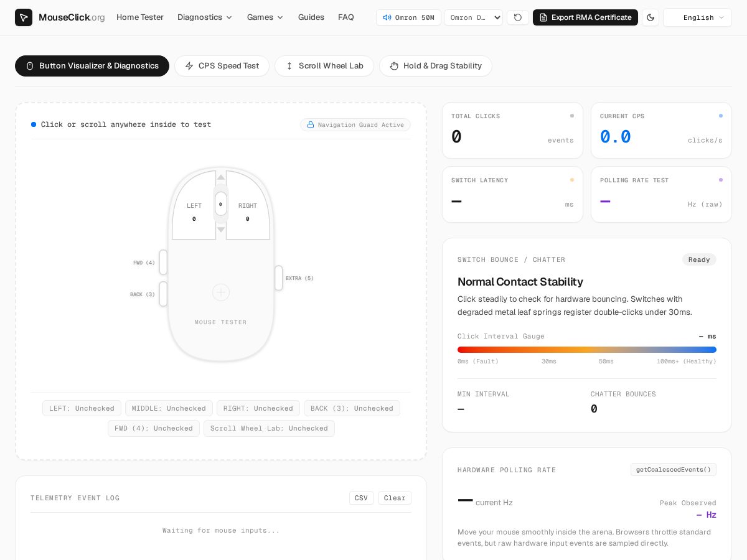The height and width of the screenshot is (560, 747).
Task: Export the telemetry log as CSV
Action: tap(361, 498)
